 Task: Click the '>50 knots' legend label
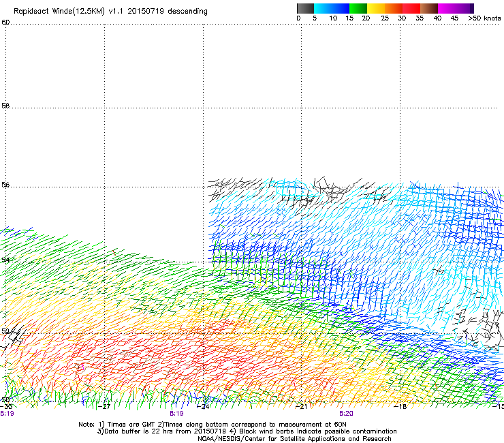[484, 18]
